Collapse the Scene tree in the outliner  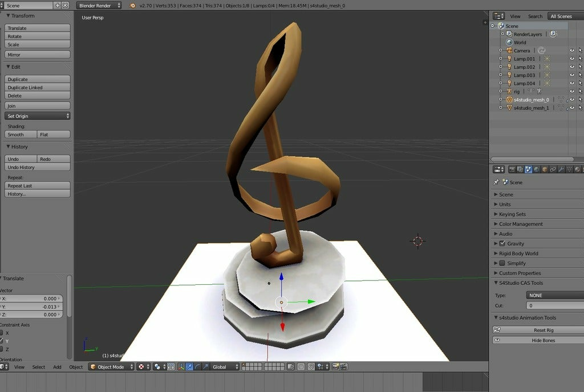point(492,26)
